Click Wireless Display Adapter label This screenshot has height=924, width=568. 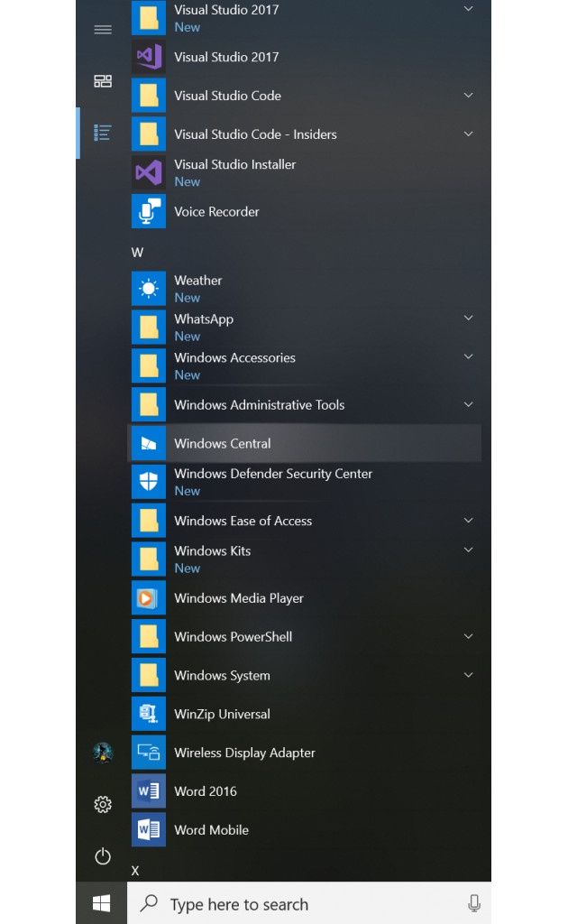tap(245, 753)
